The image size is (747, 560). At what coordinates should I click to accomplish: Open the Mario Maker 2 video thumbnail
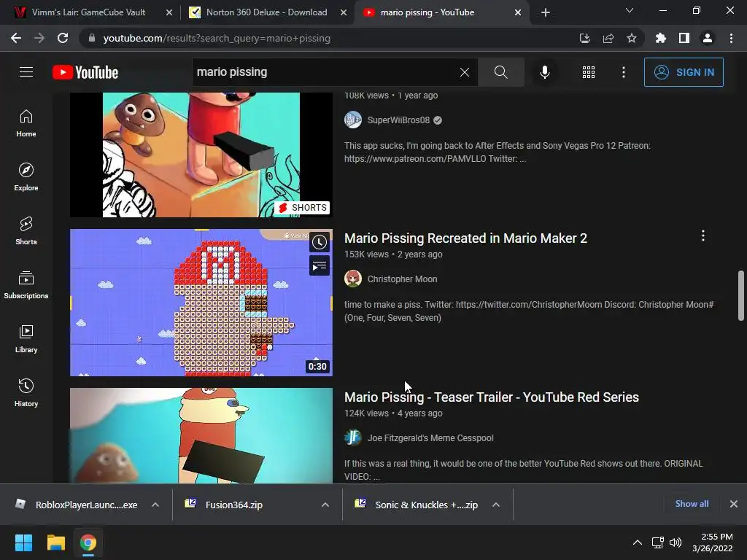point(201,303)
